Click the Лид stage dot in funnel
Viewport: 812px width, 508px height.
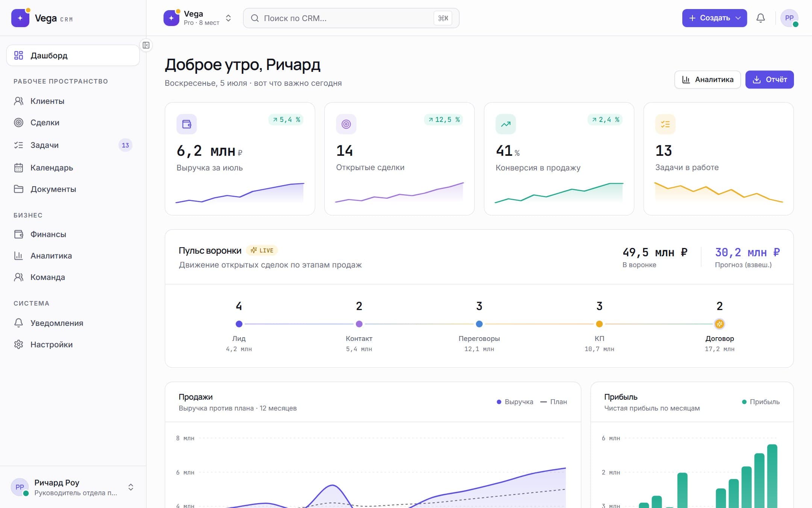(x=239, y=324)
